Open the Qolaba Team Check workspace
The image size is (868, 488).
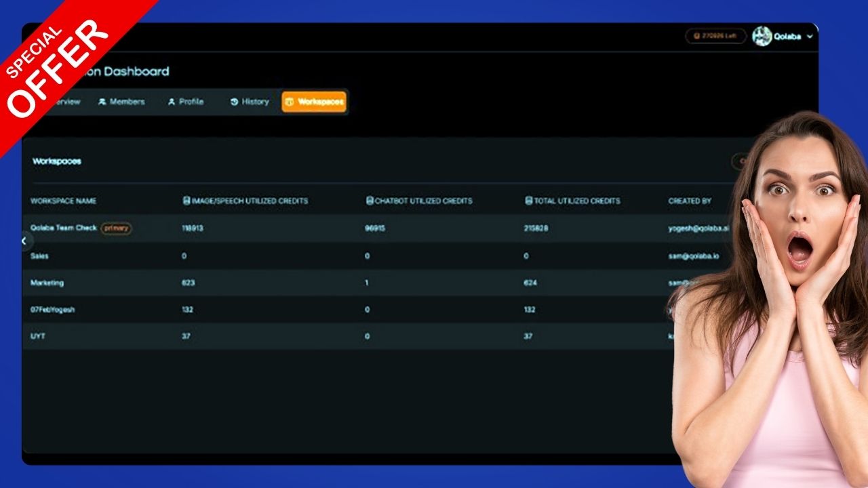click(64, 228)
